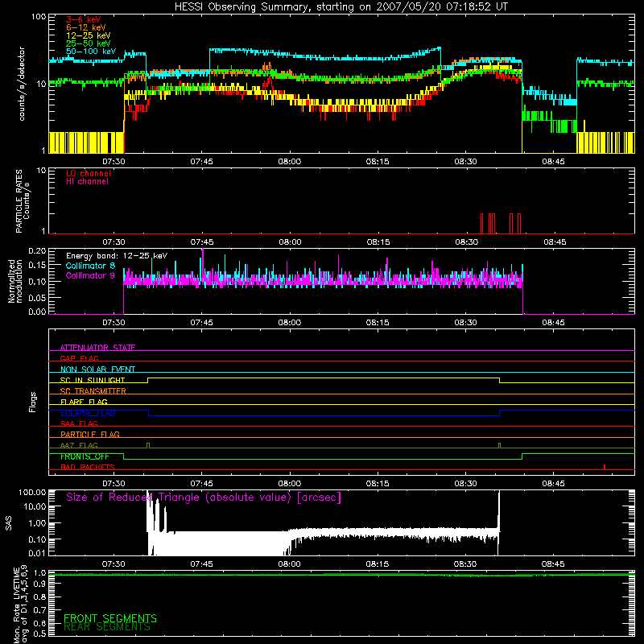This screenshot has width=644, height=644.
Task: Click the FRONTS_OFF falling edge near 07:32
Action: click(x=124, y=456)
